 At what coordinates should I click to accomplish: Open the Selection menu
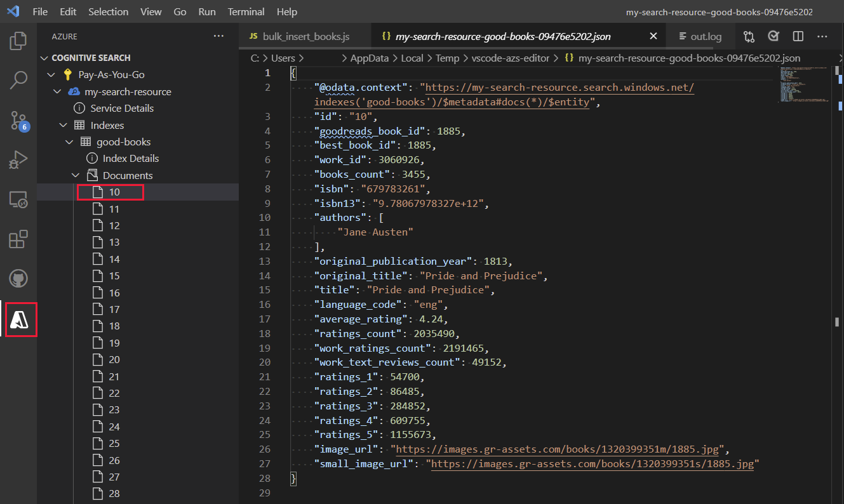(x=108, y=12)
